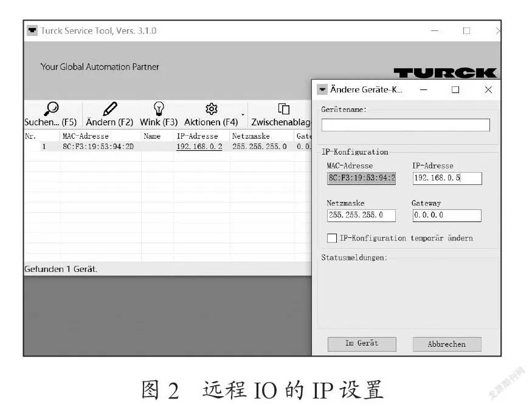Click the Im Gerät button
This screenshot has width=532, height=407.
(x=362, y=344)
